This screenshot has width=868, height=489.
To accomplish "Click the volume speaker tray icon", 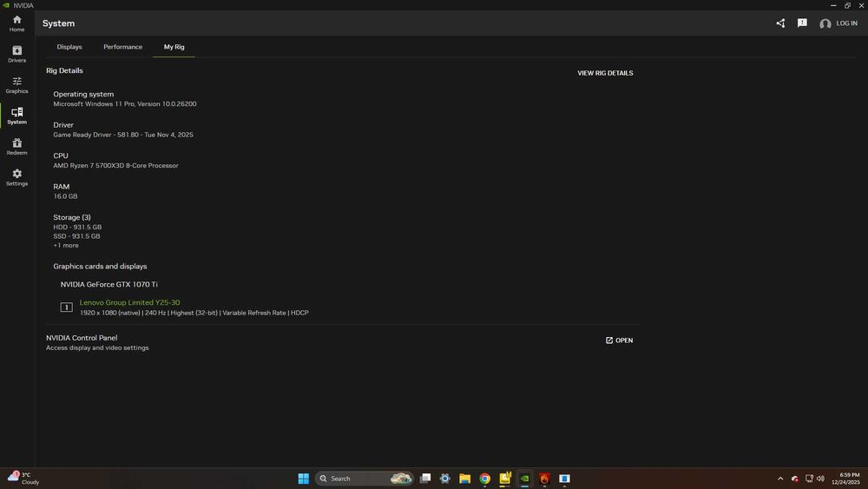I will [x=820, y=479].
